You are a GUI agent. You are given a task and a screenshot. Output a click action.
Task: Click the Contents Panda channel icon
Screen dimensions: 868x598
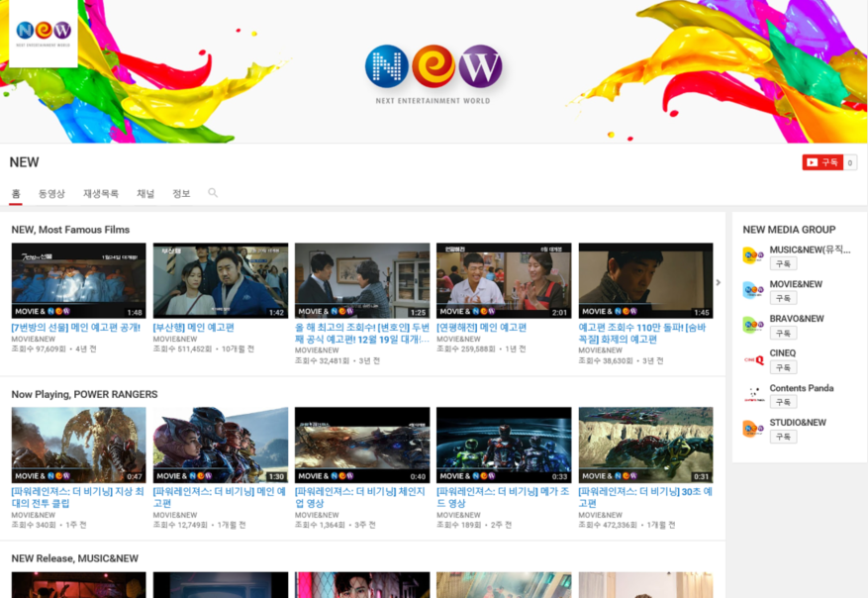[x=753, y=394]
